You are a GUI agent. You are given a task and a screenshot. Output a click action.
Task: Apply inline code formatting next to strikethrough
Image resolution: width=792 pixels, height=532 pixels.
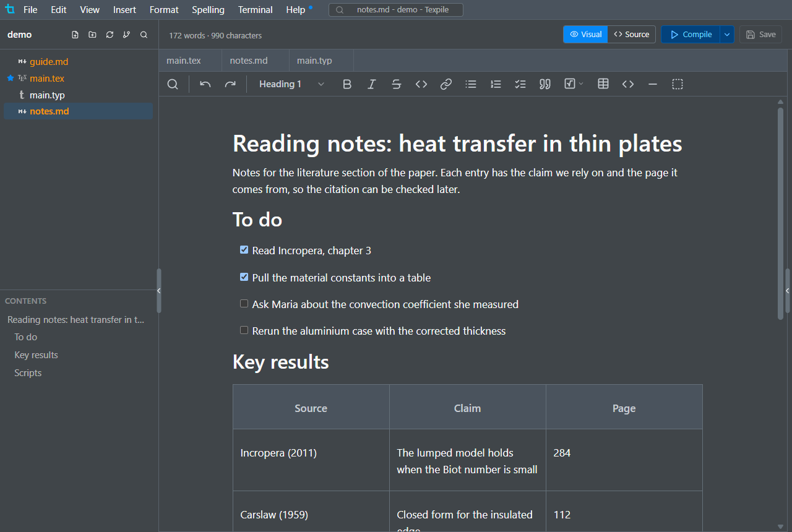[x=421, y=84]
